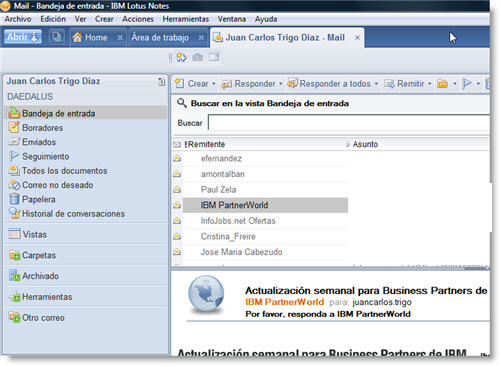Click the briefcase icon in the upper toolbar
This screenshot has width=500, height=366.
pyautogui.click(x=198, y=57)
